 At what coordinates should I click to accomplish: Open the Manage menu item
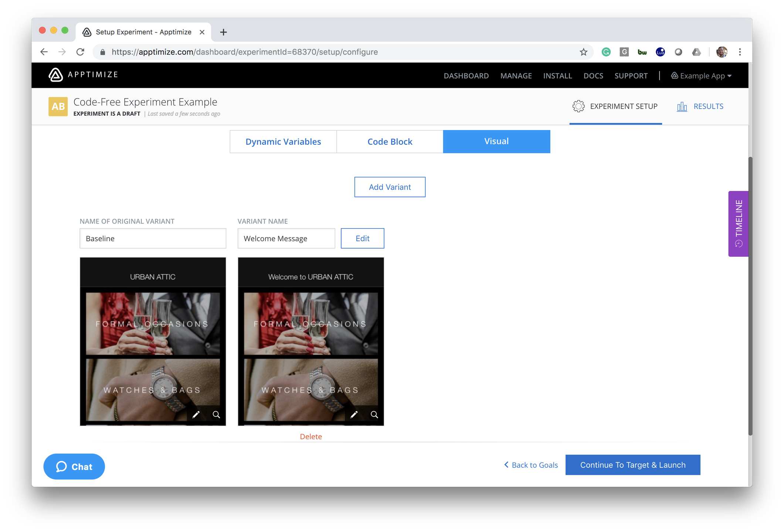pyautogui.click(x=516, y=76)
